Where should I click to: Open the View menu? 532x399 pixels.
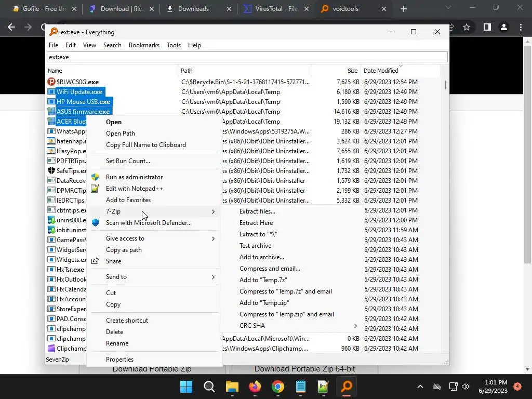click(x=89, y=45)
